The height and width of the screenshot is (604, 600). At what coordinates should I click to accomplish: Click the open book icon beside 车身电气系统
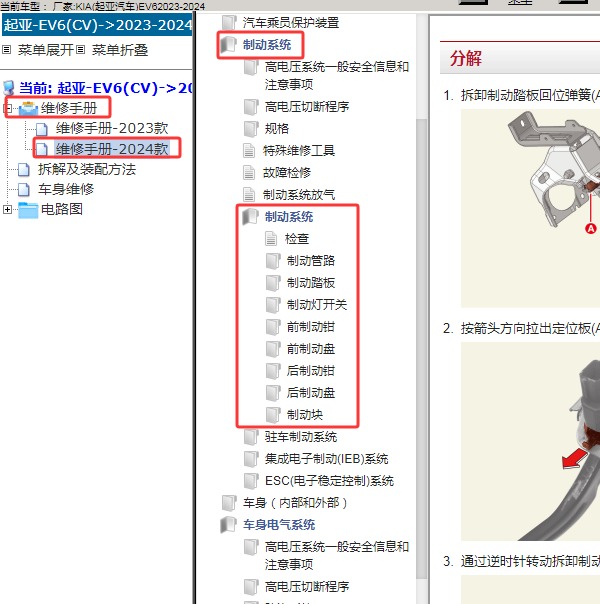228,525
